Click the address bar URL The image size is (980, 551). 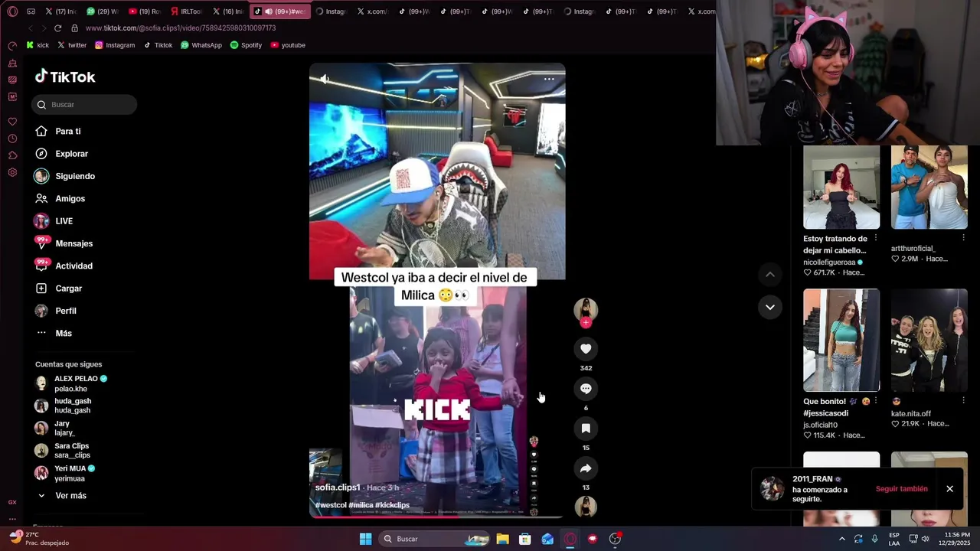(181, 28)
